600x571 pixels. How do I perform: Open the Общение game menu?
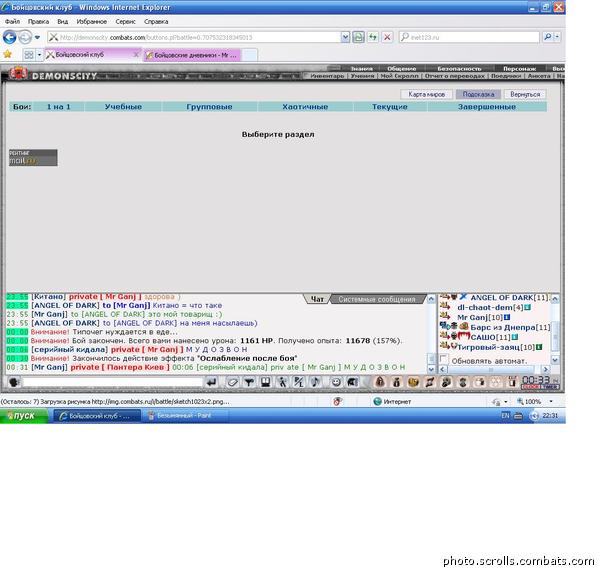click(x=401, y=69)
